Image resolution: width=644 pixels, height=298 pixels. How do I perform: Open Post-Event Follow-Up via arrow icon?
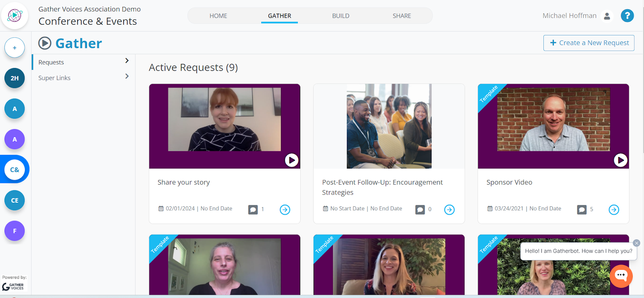pyautogui.click(x=449, y=210)
